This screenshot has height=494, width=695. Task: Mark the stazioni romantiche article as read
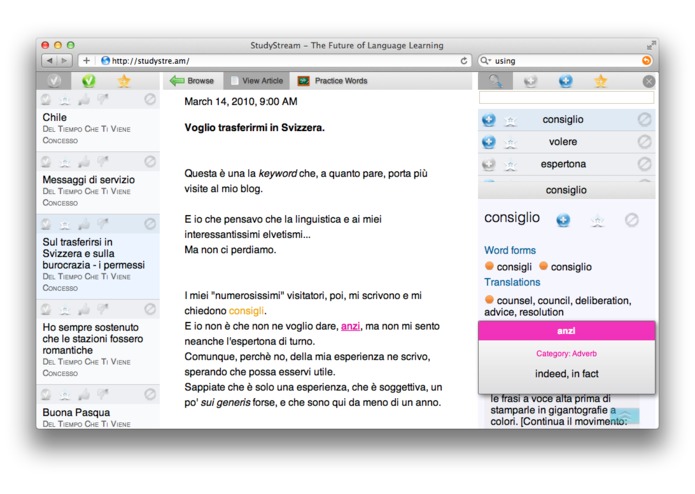click(46, 309)
